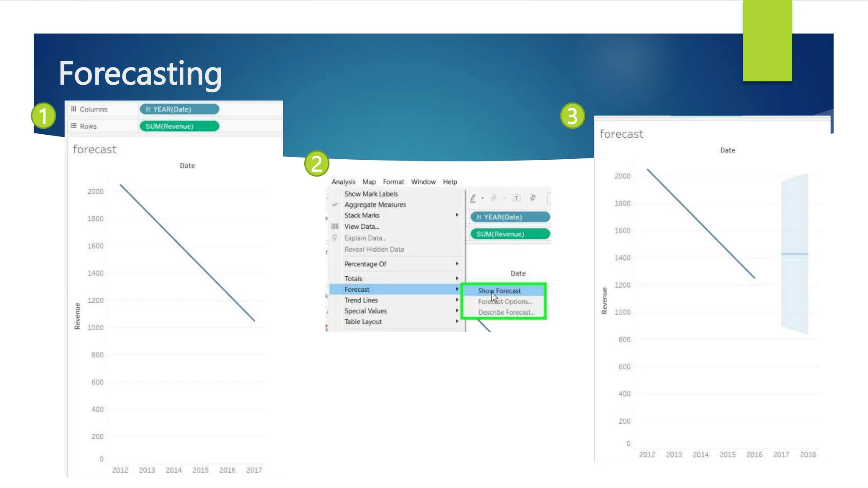The image size is (868, 488).
Task: Click the Rows shelf lines icon
Action: 74,126
